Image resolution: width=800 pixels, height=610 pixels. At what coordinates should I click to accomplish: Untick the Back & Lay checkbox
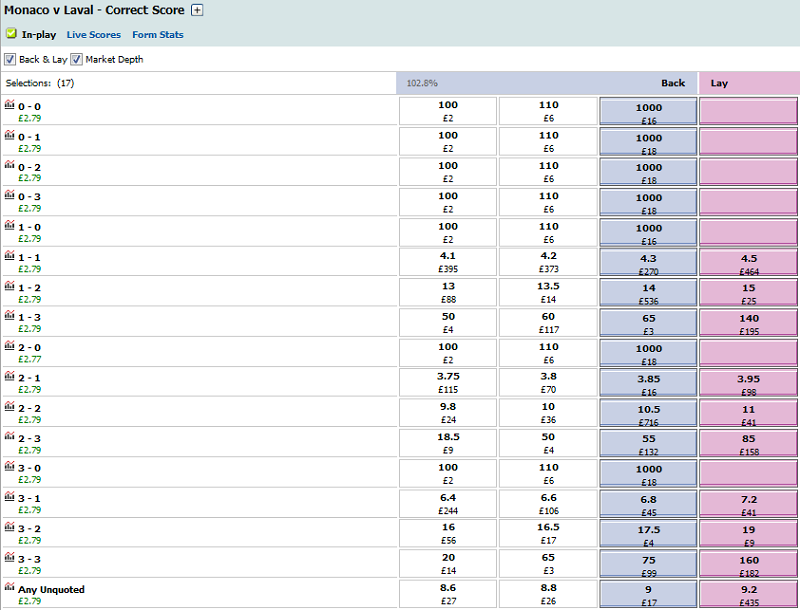[x=10, y=59]
